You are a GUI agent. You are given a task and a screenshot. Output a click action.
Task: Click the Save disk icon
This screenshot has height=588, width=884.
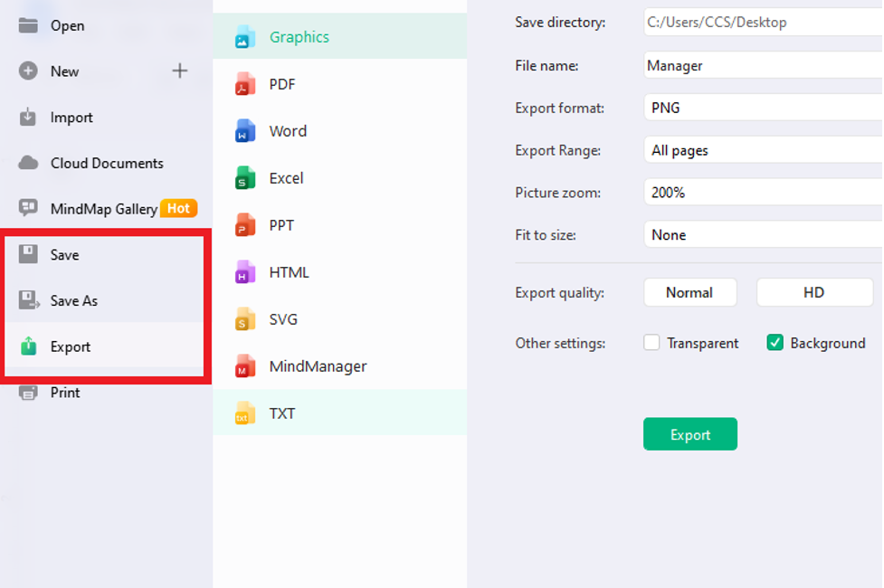pyautogui.click(x=28, y=254)
